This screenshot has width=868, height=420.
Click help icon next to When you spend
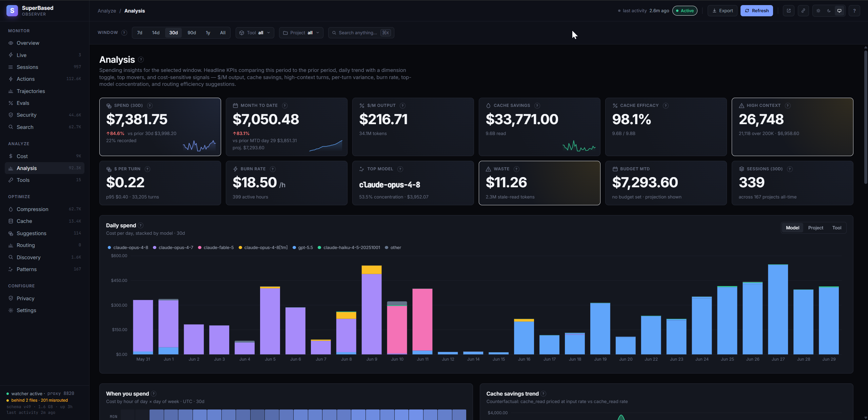[154, 394]
